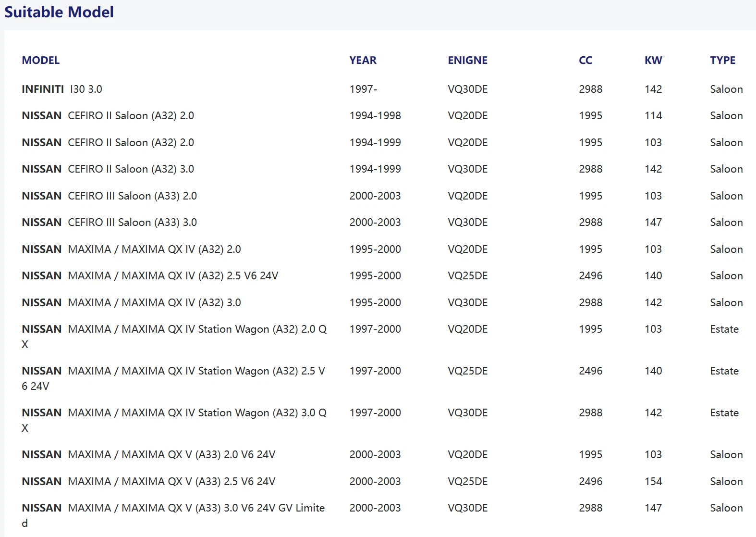The height and width of the screenshot is (537, 756).
Task: Click Estate type in Station Wagon 2.5 row
Action: (724, 371)
